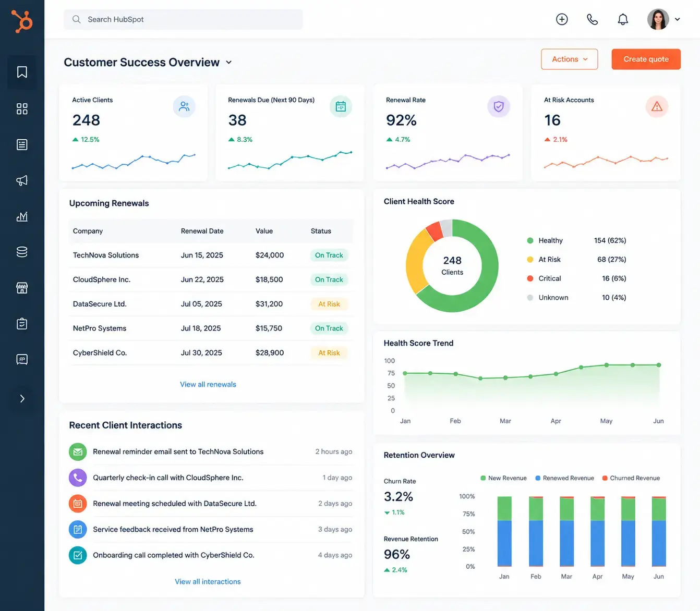Open the four-squares dashboard grid sidebar icon

click(22, 108)
